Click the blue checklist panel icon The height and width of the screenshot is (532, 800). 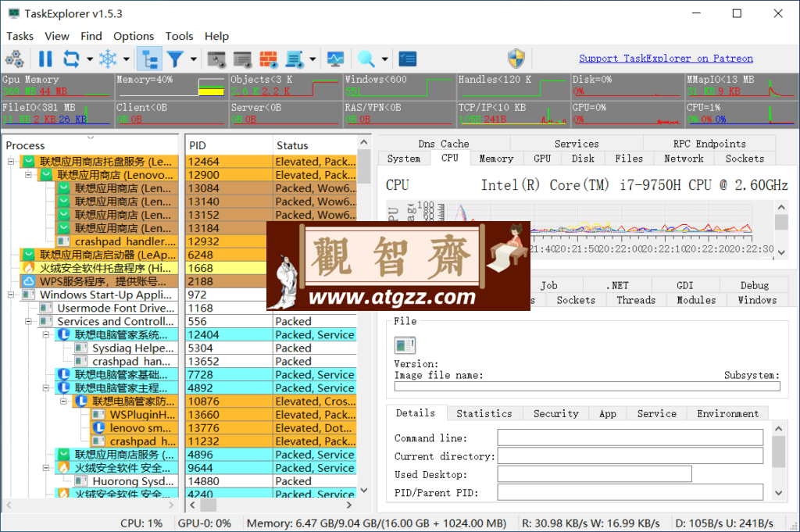click(408, 59)
